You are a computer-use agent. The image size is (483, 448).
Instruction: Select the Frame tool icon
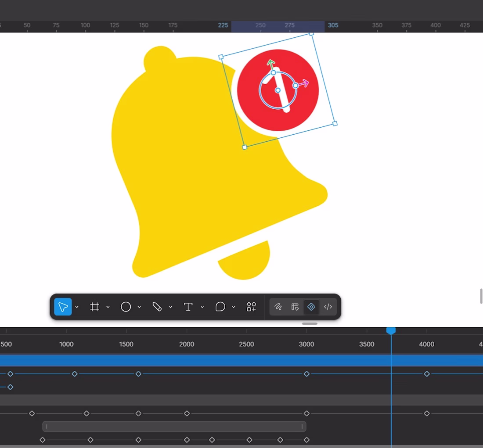[94, 307]
